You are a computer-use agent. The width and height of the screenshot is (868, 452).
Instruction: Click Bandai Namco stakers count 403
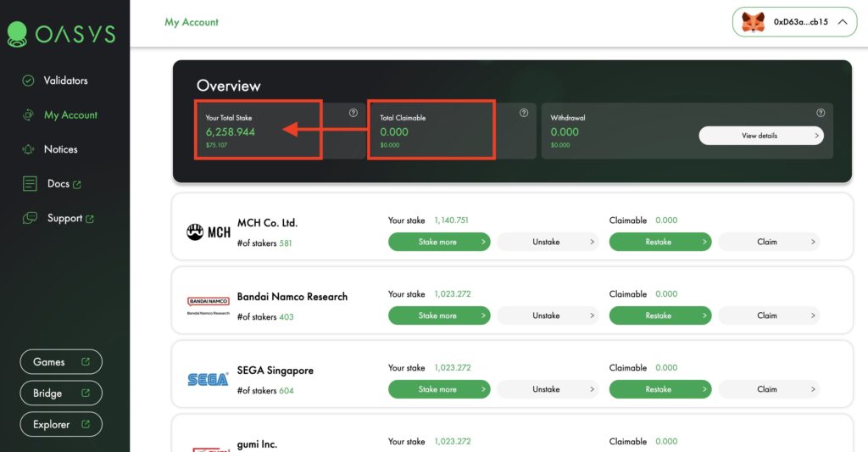click(287, 317)
